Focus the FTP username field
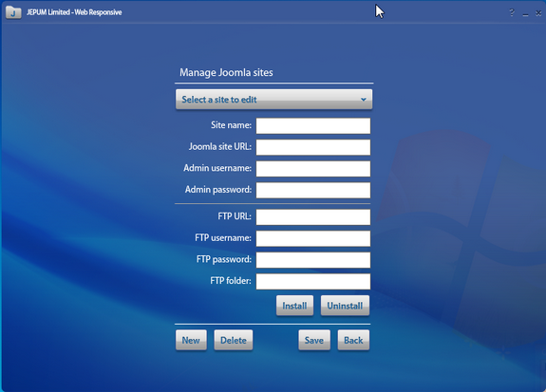 coord(313,238)
